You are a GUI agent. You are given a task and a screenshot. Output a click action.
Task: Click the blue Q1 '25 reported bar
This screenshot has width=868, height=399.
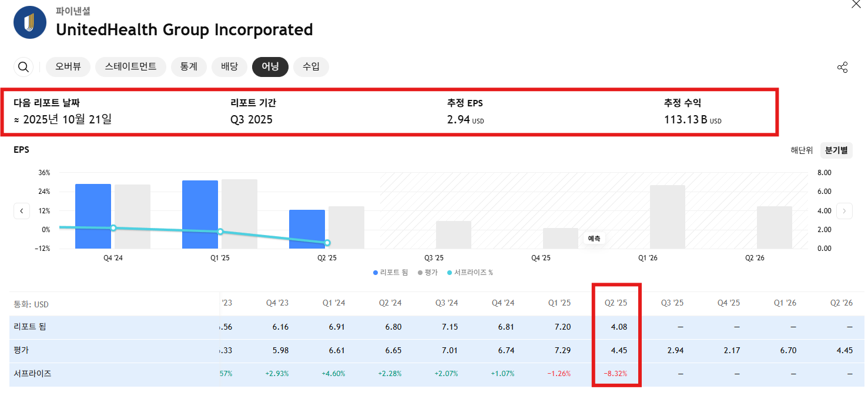[200, 214]
